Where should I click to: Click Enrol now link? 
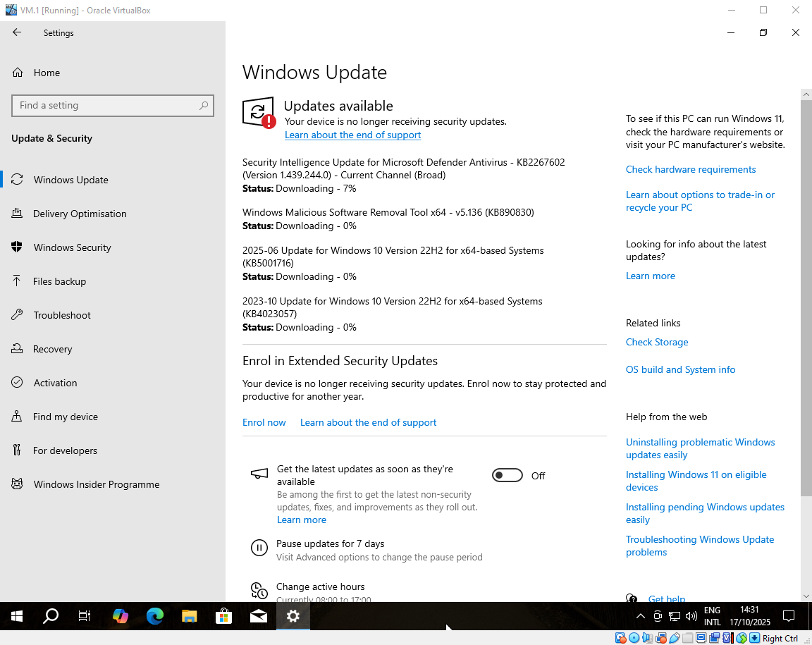click(x=264, y=422)
